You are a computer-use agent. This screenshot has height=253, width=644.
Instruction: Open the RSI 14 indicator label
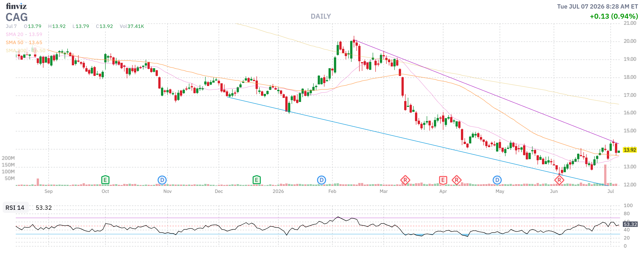[15, 208]
